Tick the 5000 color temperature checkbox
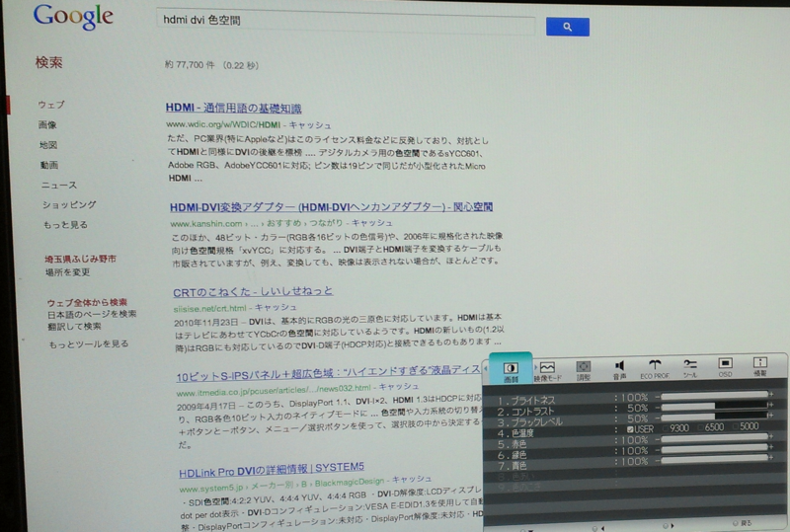Screen dimensions: 790x532 click(x=736, y=426)
